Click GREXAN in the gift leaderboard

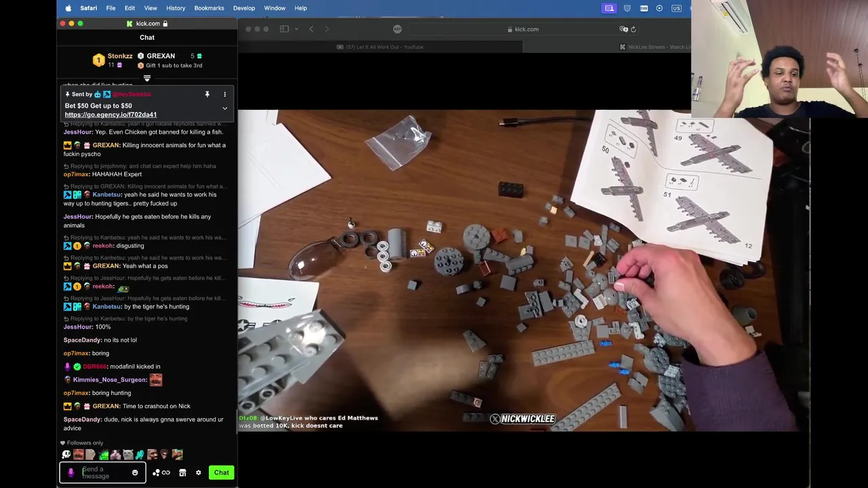[x=161, y=56]
